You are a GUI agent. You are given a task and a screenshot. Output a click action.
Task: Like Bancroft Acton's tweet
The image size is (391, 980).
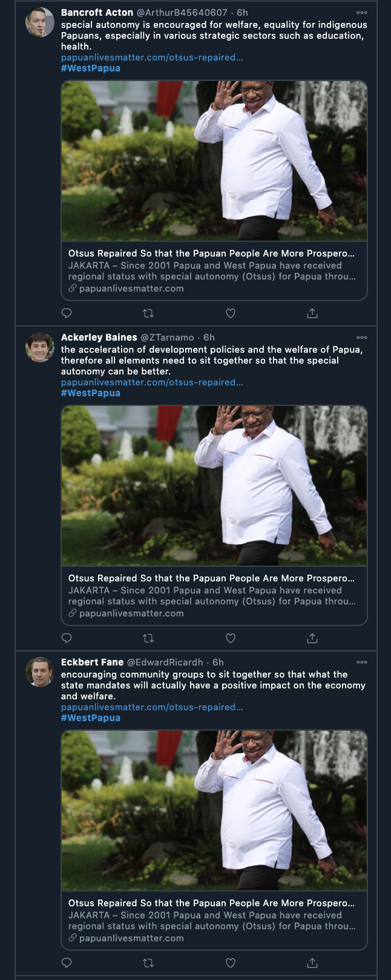pos(231,313)
